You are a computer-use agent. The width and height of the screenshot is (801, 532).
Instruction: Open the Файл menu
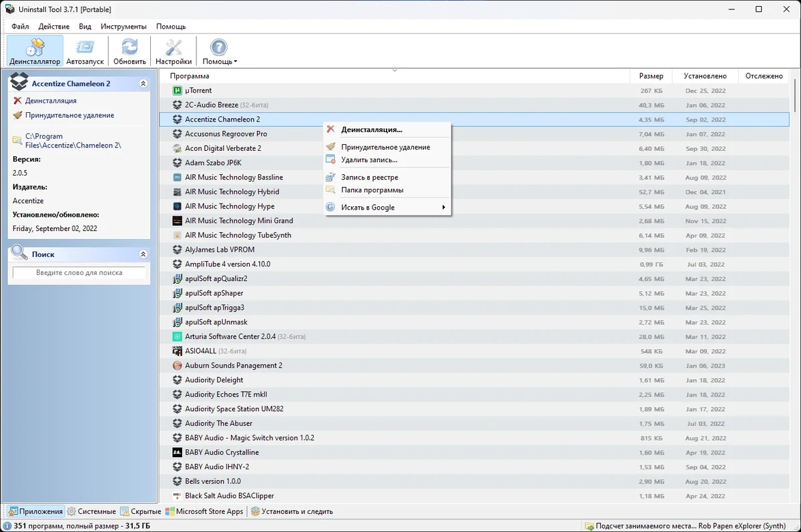(20, 27)
